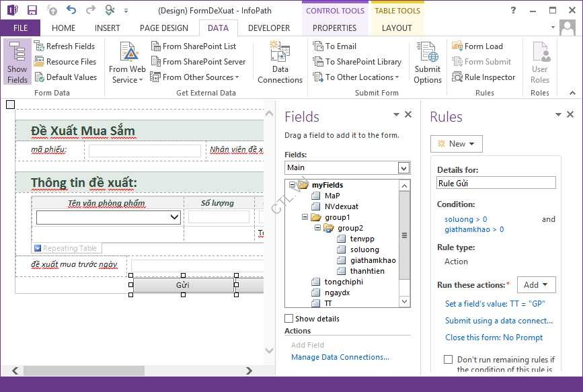Screen dimensions: 583x392
Task: Switch to the PAGE DESIGN tab
Action: coord(164,28)
